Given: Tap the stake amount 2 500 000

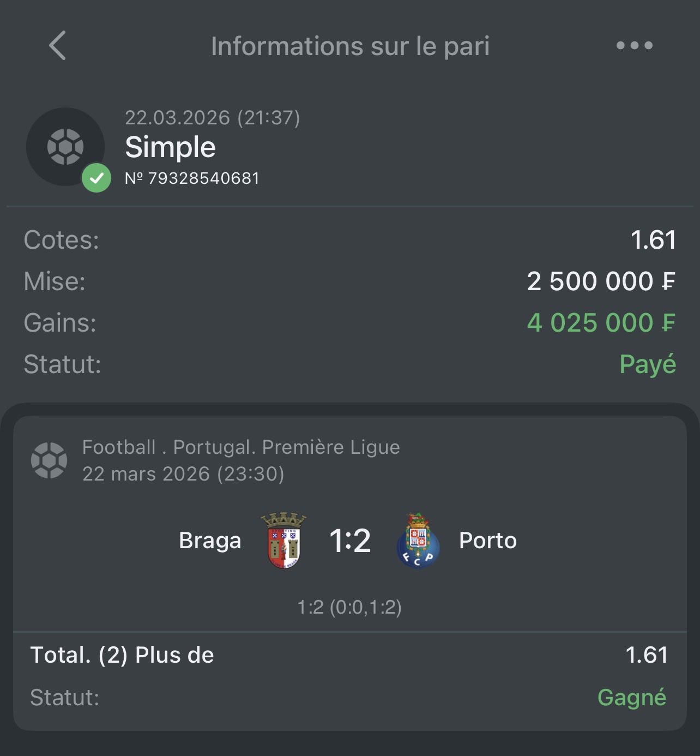Looking at the screenshot, I should (x=600, y=281).
